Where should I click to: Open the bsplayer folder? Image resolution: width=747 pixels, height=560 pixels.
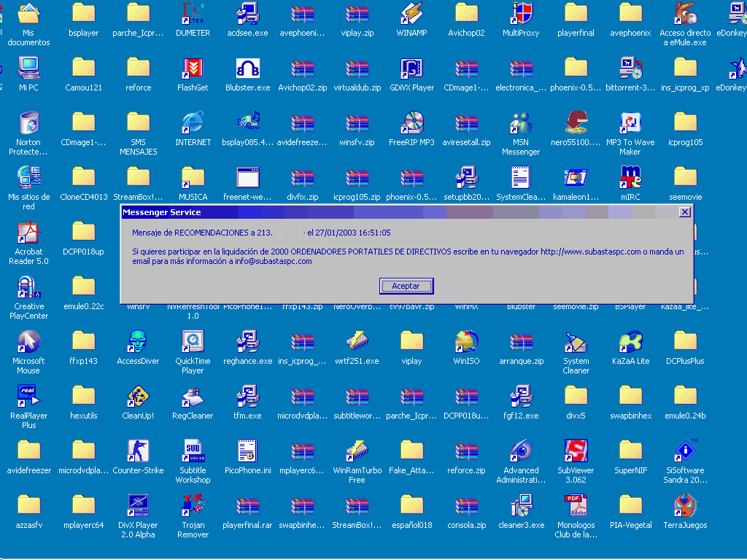(83, 13)
